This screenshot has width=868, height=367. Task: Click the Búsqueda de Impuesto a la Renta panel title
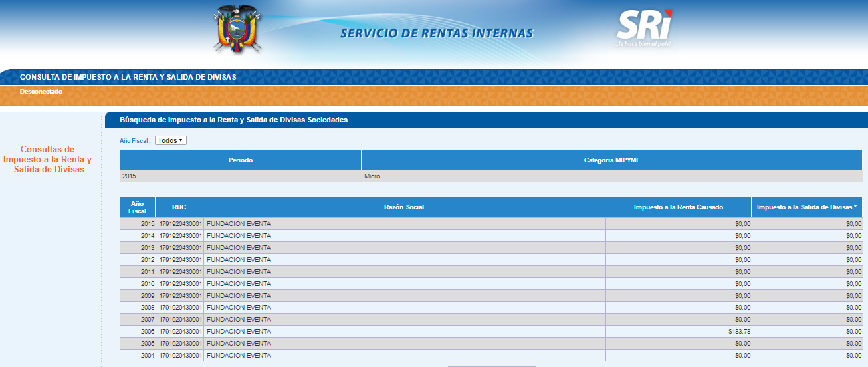click(233, 120)
